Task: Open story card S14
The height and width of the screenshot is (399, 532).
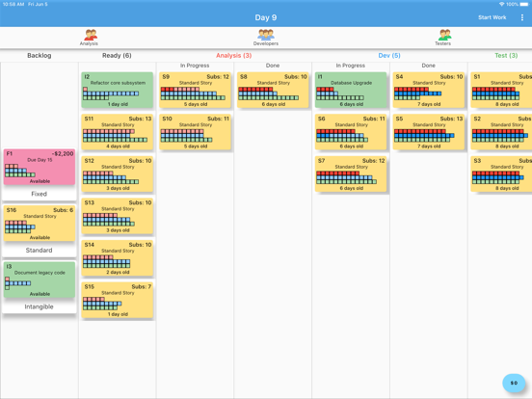Action: point(117,258)
